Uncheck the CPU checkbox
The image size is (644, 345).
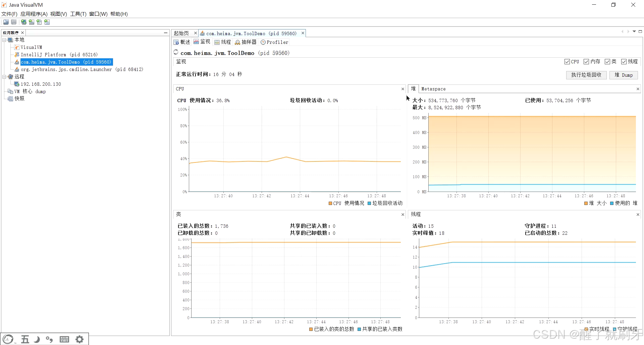pos(567,62)
